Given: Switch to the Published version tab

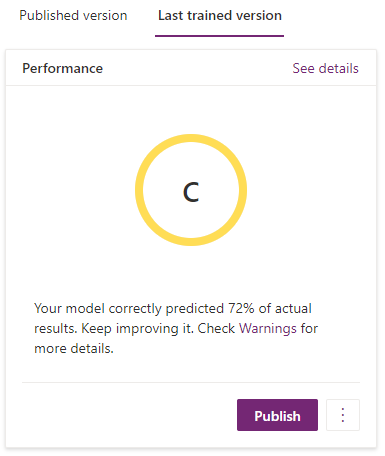Looking at the screenshot, I should [73, 16].
